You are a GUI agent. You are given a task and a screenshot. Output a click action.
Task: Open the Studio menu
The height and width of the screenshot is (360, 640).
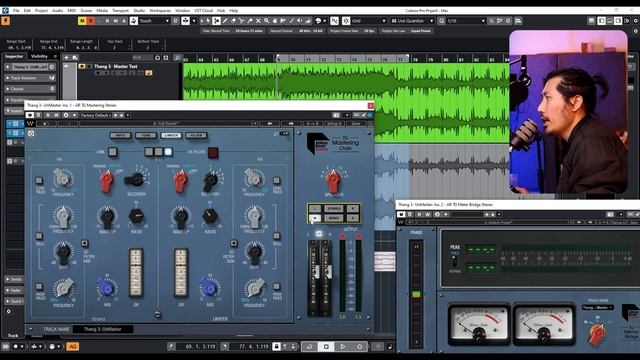point(139,11)
